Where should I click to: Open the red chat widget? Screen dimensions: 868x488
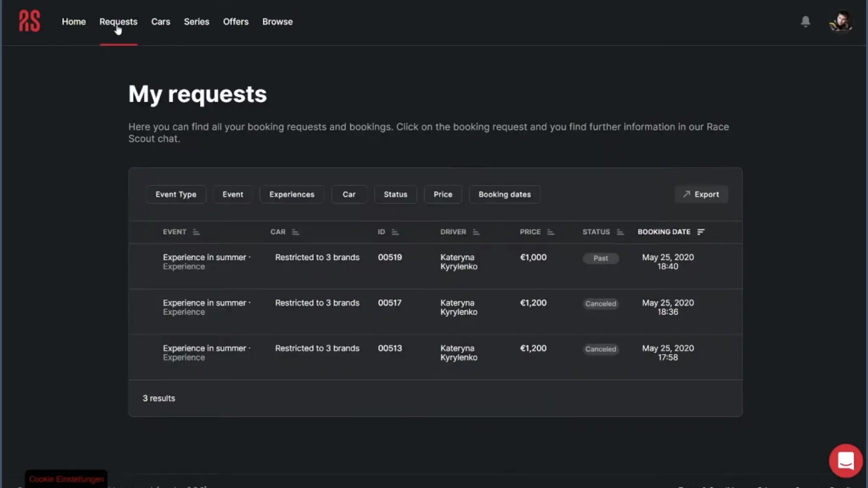(x=846, y=460)
